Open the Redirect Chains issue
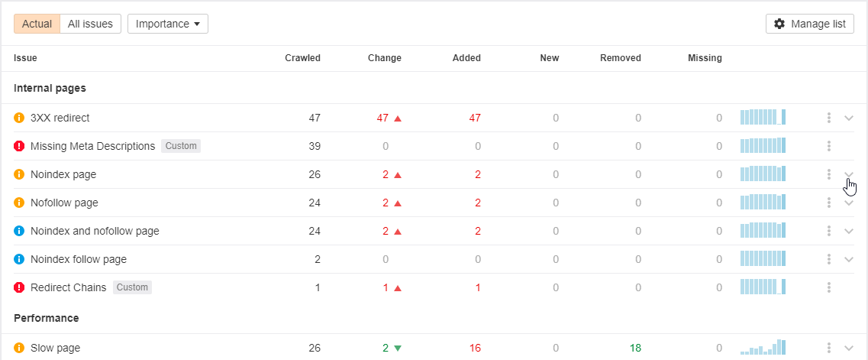Screen dimensions: 868x360 pyautogui.click(x=69, y=287)
